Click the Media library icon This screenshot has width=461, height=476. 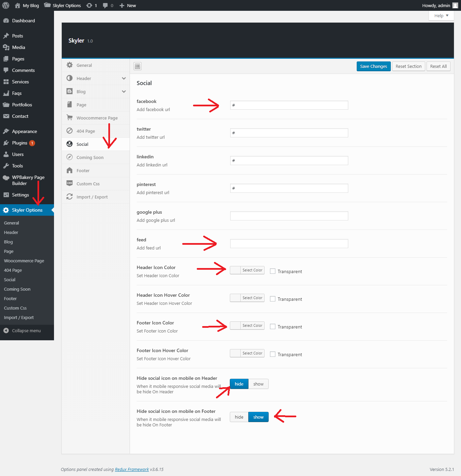tap(6, 47)
